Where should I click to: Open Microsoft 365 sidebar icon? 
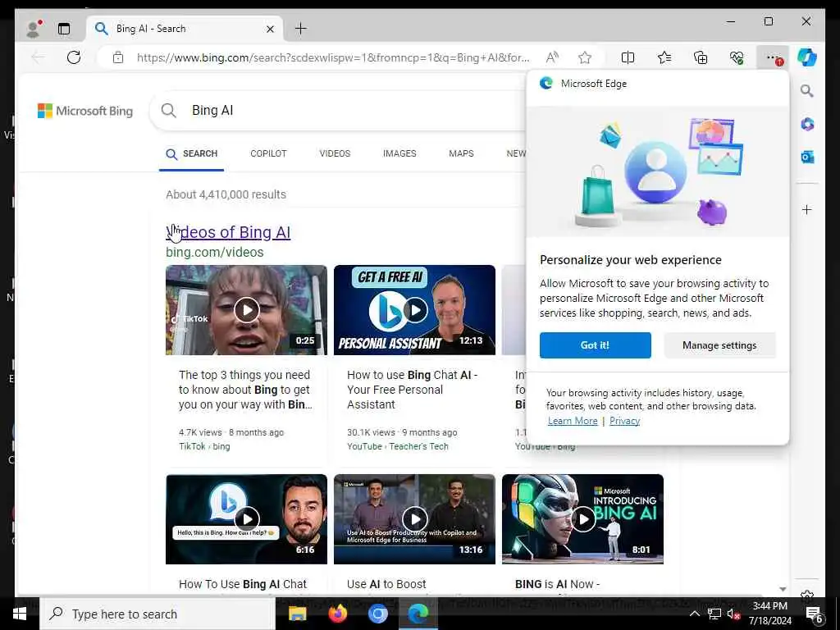807,125
